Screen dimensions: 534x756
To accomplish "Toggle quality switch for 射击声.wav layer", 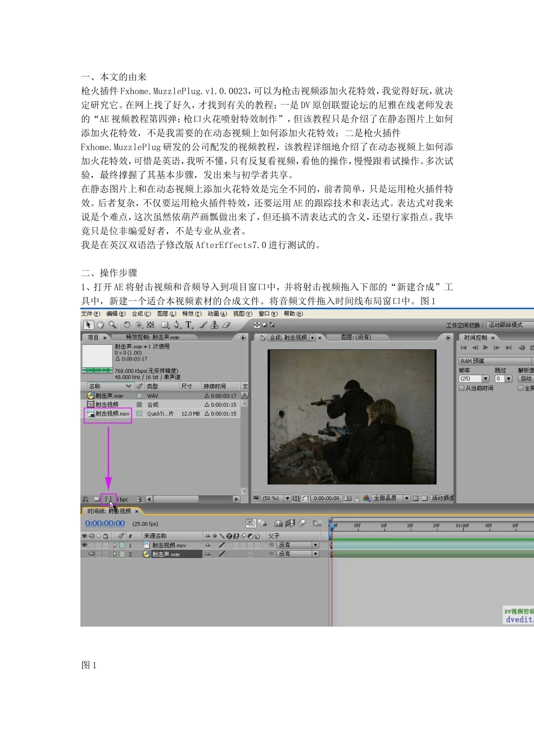I will tap(222, 554).
